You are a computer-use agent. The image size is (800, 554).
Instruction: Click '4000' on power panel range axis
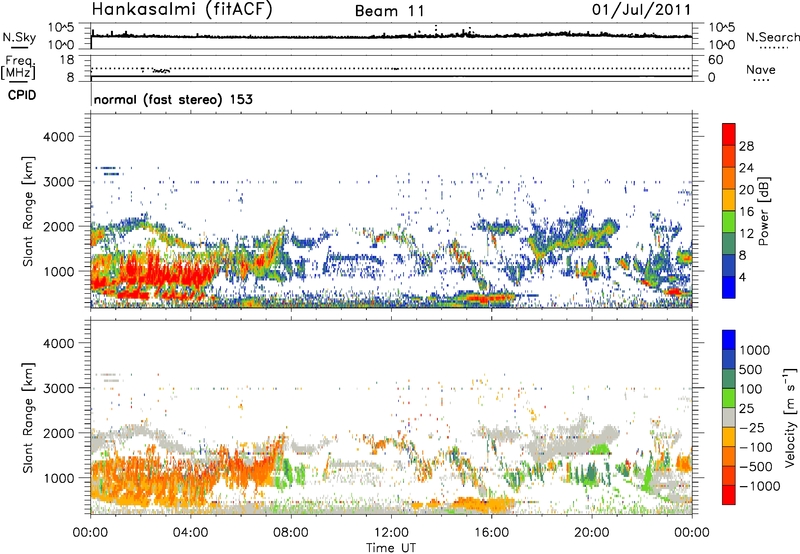[x=58, y=137]
